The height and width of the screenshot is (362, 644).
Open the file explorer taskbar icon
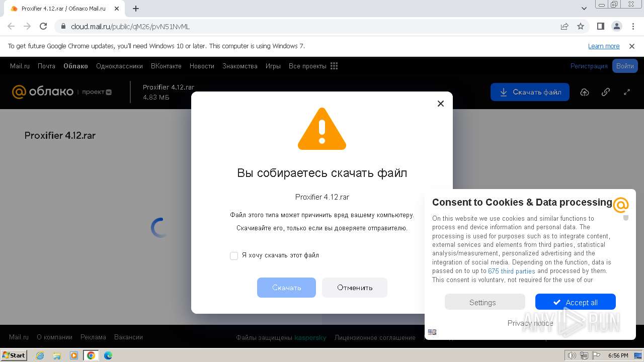57,355
